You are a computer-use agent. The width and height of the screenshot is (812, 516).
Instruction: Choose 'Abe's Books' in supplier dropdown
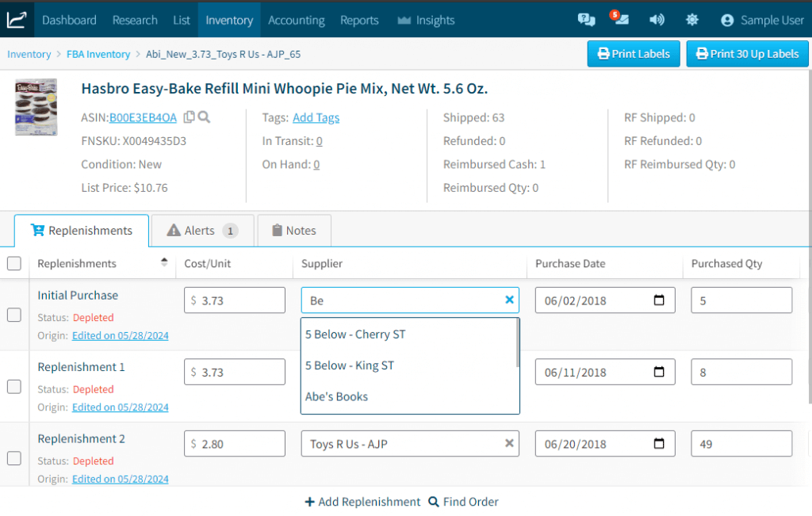(x=337, y=396)
